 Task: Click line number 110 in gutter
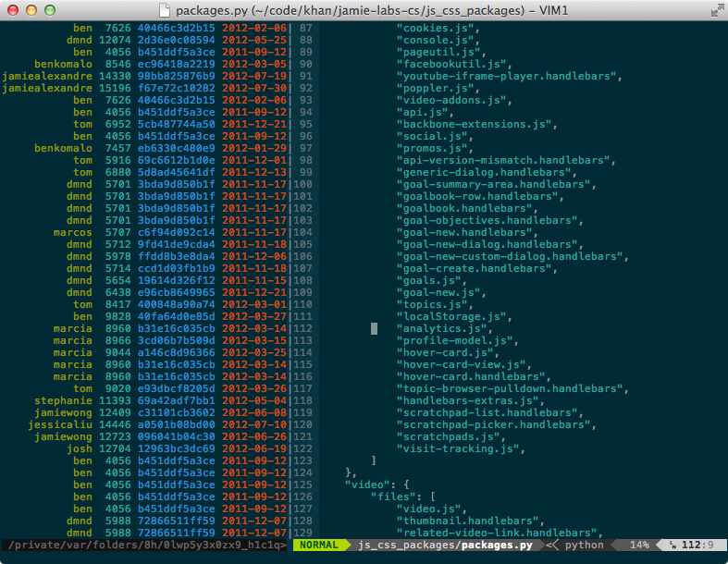tap(303, 305)
